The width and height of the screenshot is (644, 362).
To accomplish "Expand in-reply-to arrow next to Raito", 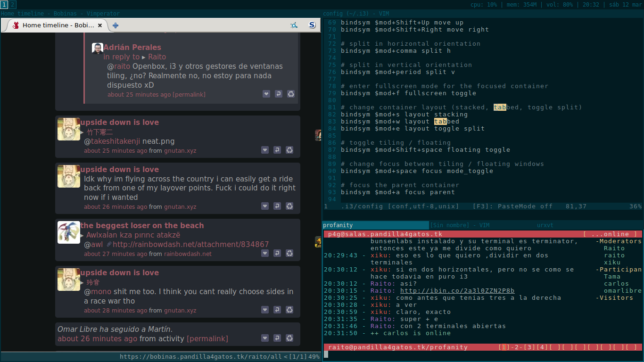I will tap(144, 57).
